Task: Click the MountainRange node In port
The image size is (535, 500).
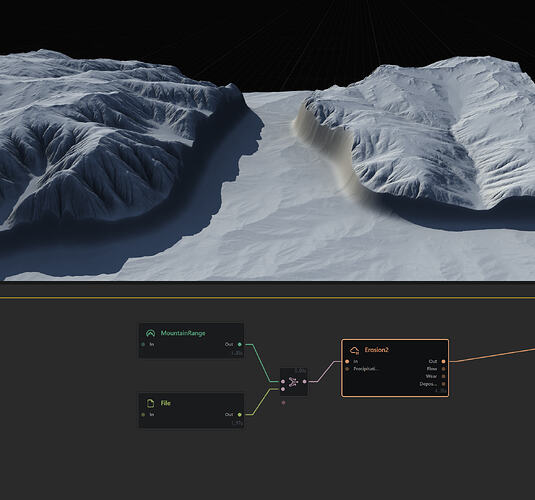Action: click(x=143, y=344)
